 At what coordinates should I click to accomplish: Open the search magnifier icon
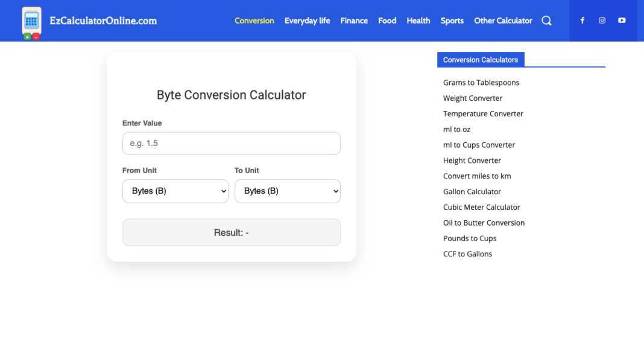click(x=546, y=20)
